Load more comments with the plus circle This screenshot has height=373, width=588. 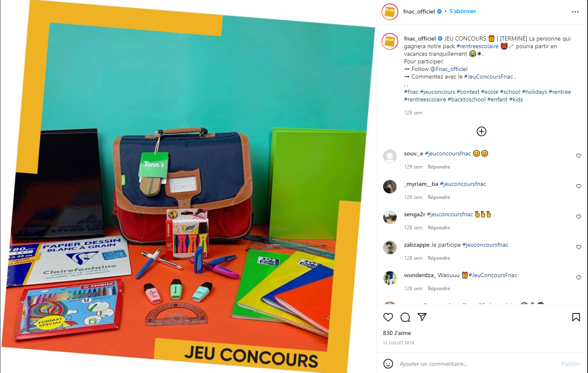tap(482, 131)
